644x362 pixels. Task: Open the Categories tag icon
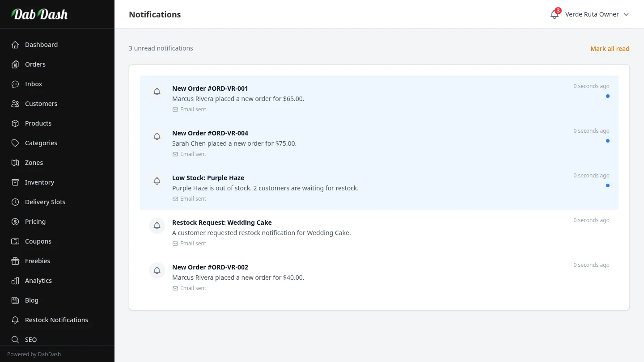coord(15,143)
